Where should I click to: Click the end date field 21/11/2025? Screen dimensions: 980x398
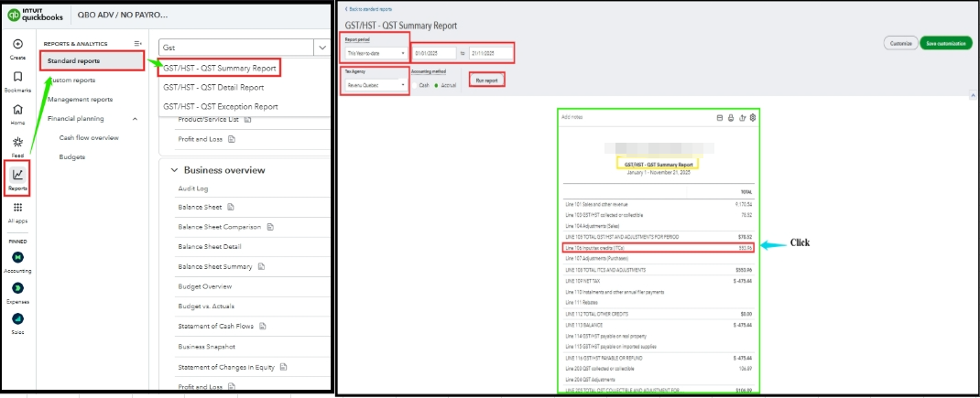pyautogui.click(x=491, y=54)
